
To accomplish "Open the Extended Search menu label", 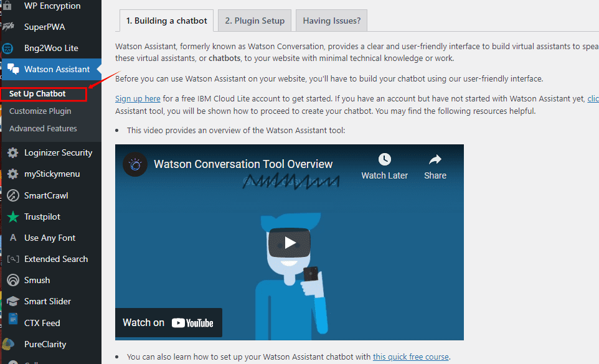I will point(56,259).
